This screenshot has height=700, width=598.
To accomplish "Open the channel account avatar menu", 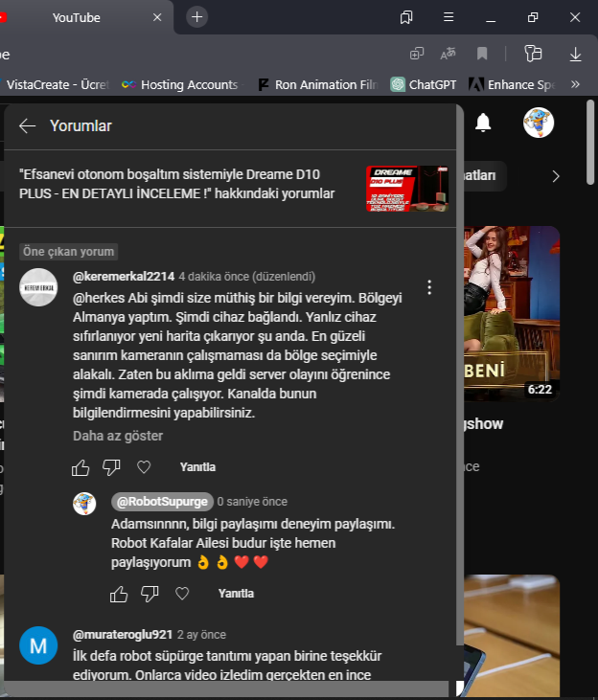I will (x=539, y=123).
